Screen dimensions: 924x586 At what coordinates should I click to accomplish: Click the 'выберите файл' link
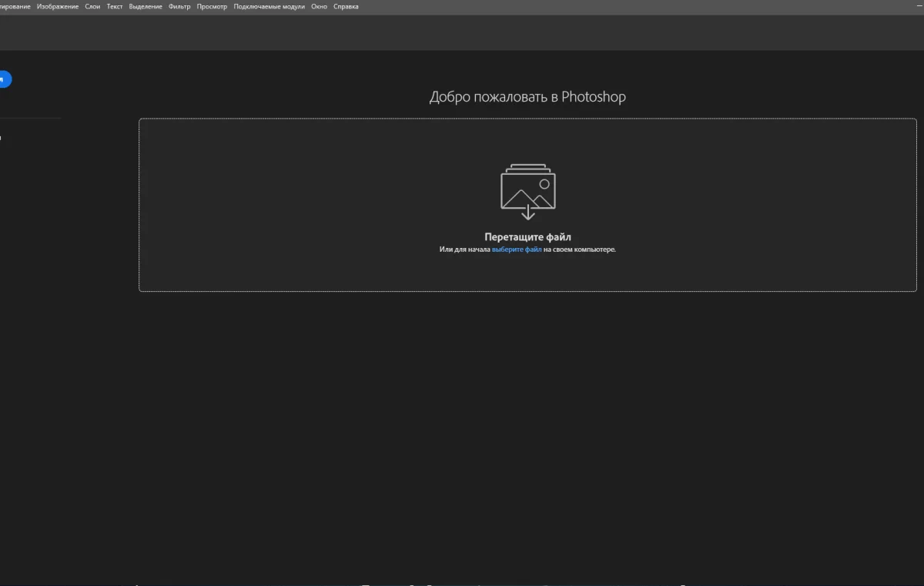[x=517, y=249]
